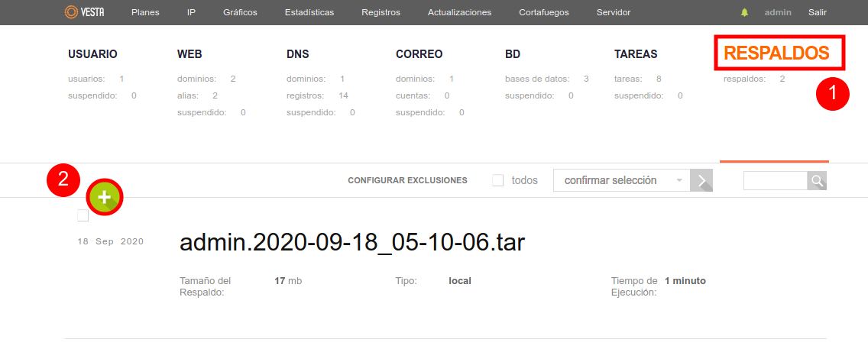
Task: Click the admin user link
Action: (x=778, y=12)
